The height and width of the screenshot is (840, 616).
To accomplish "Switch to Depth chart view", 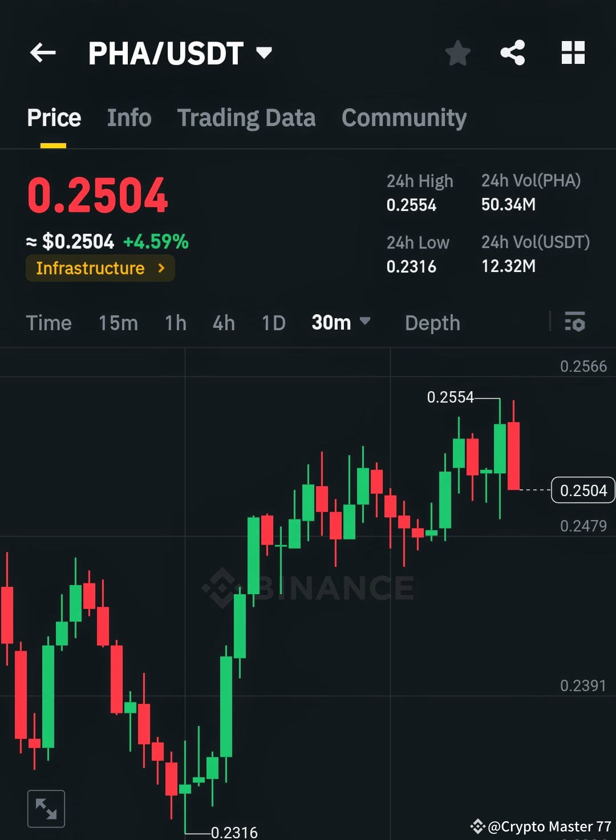I will (x=432, y=323).
